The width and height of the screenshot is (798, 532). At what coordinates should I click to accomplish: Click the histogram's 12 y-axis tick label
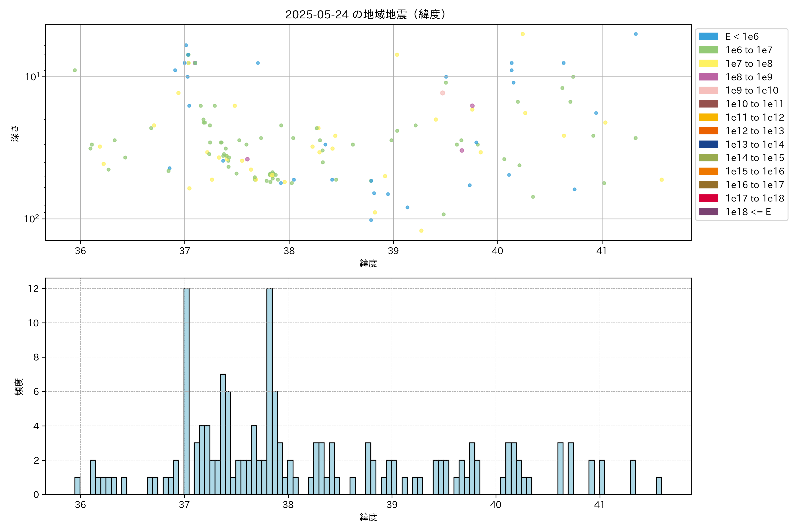pos(33,289)
